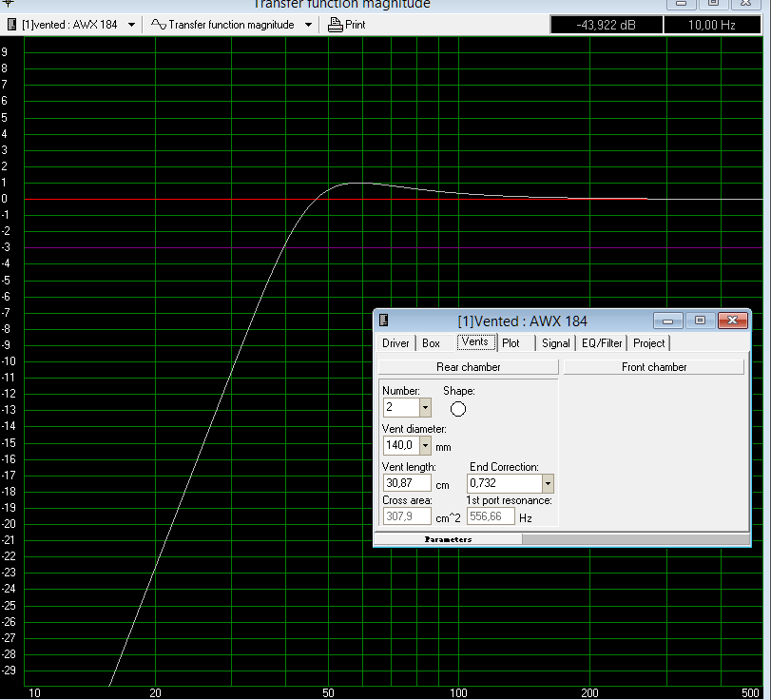Viewport: 771px width, 700px height.
Task: Switch to the Driver tab
Action: [395, 343]
